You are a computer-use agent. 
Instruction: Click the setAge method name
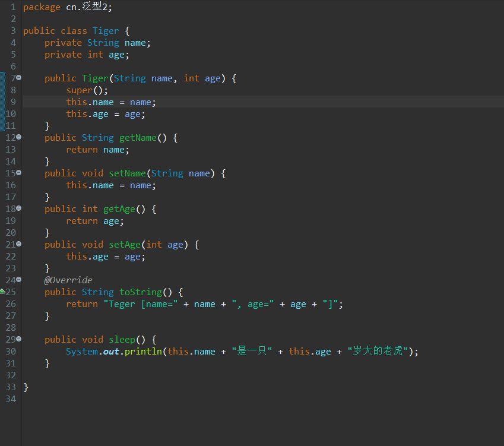(125, 245)
